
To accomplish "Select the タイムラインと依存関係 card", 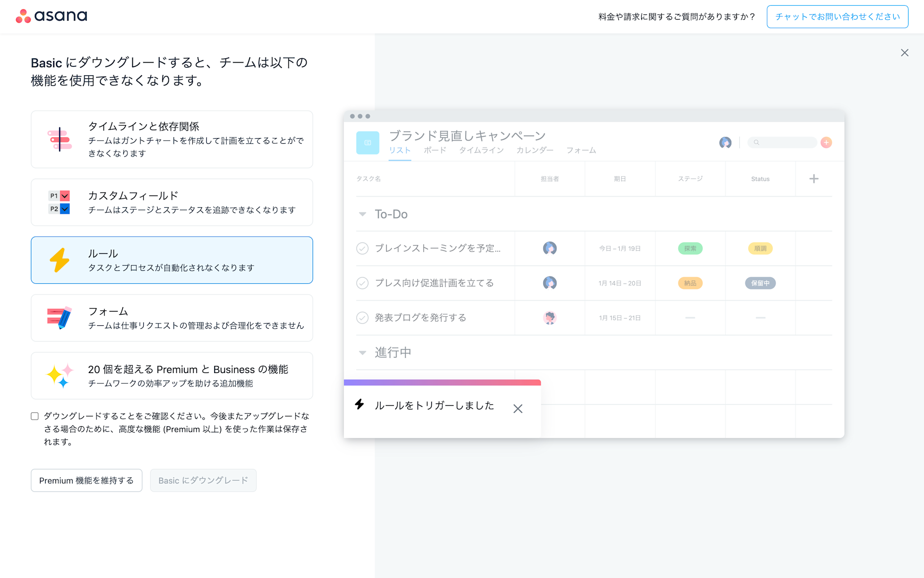I will pos(172,139).
